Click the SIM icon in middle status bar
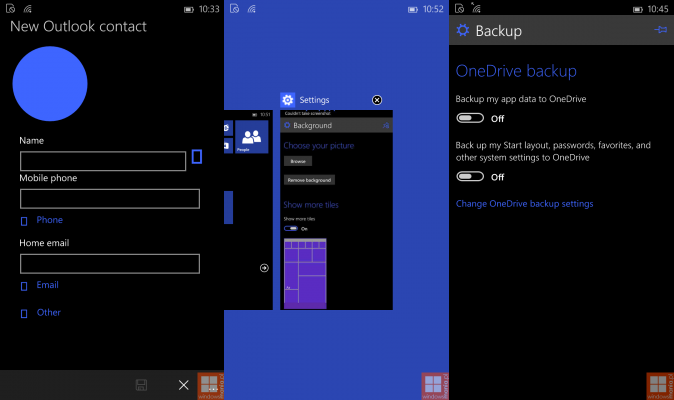 234,9
